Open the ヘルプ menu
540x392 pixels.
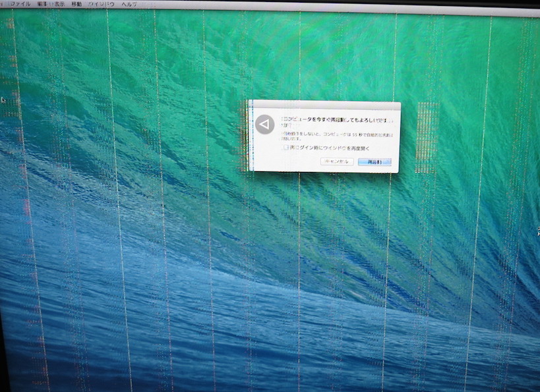(129, 4)
